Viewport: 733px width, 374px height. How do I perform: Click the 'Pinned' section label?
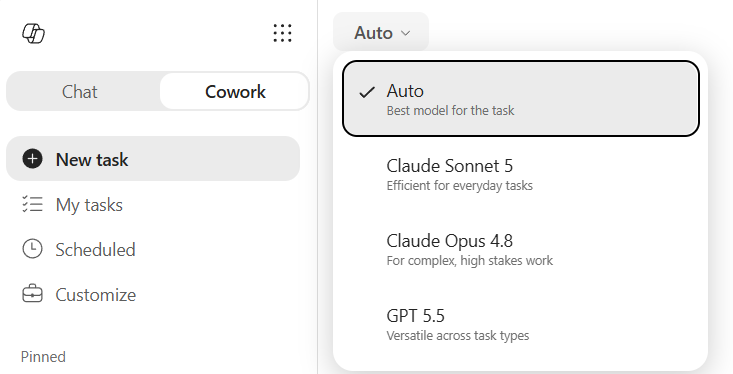(43, 357)
